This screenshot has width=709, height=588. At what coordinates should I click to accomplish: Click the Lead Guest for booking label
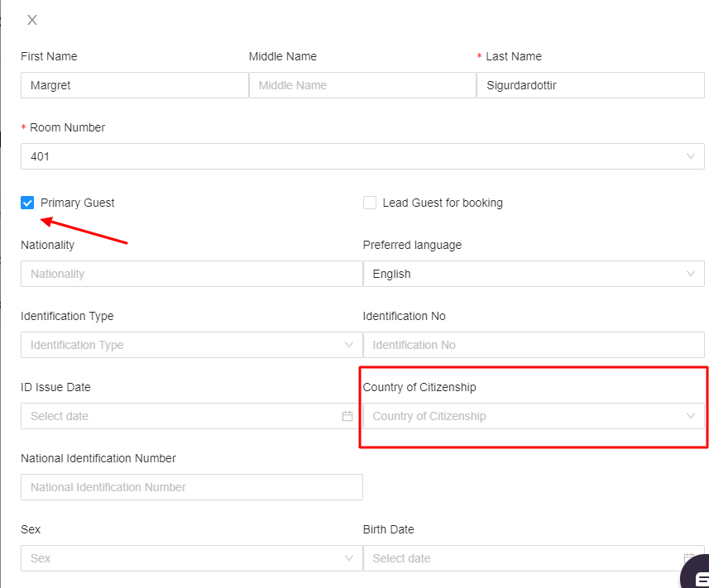point(443,203)
